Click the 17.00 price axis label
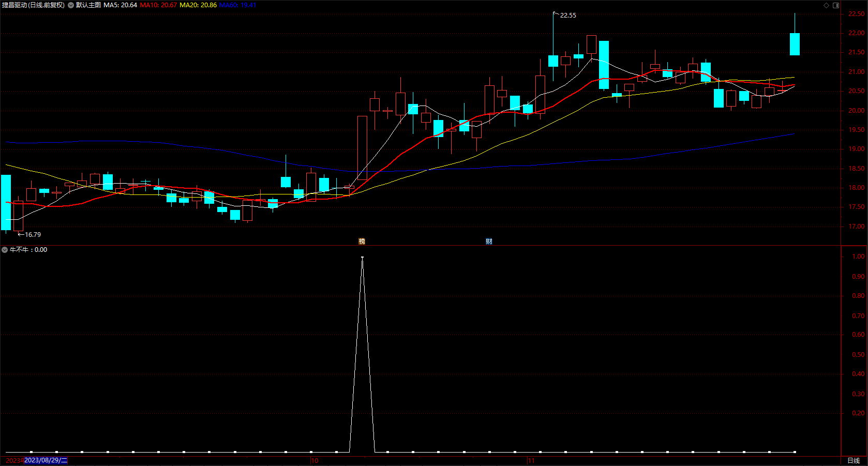 pyautogui.click(x=856, y=227)
